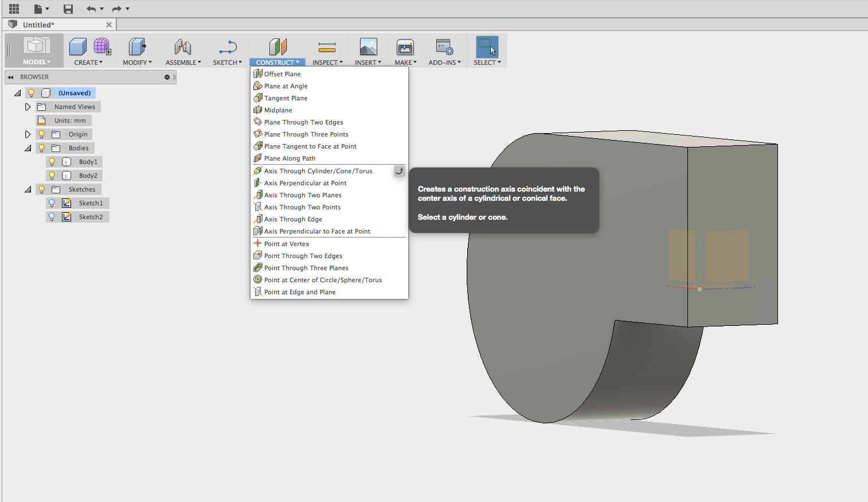Select the Assemble tool icon

click(x=182, y=46)
